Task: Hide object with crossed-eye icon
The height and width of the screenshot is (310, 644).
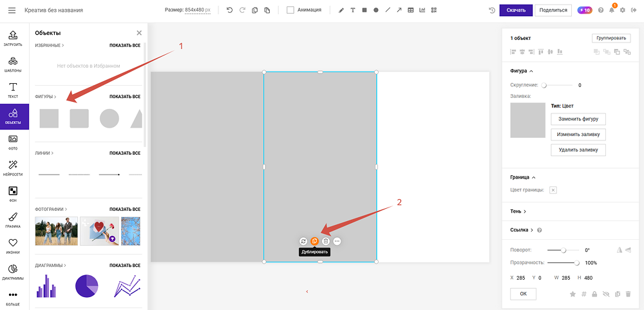Action: pyautogui.click(x=605, y=294)
